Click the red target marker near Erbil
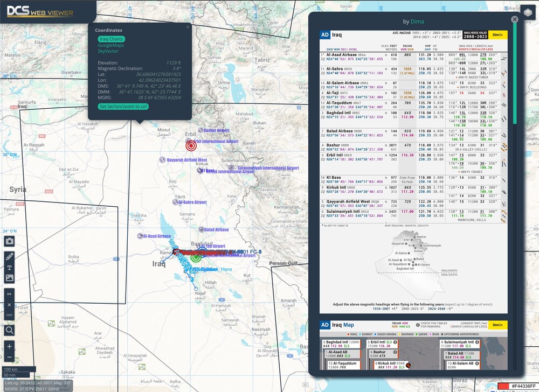Viewport: 539px width, 392px height. tap(191, 146)
